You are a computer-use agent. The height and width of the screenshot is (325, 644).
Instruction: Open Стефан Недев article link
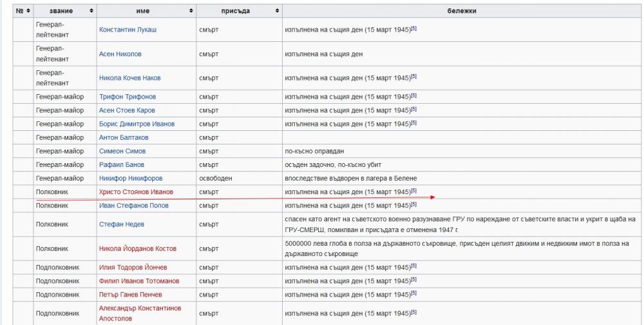click(x=122, y=224)
